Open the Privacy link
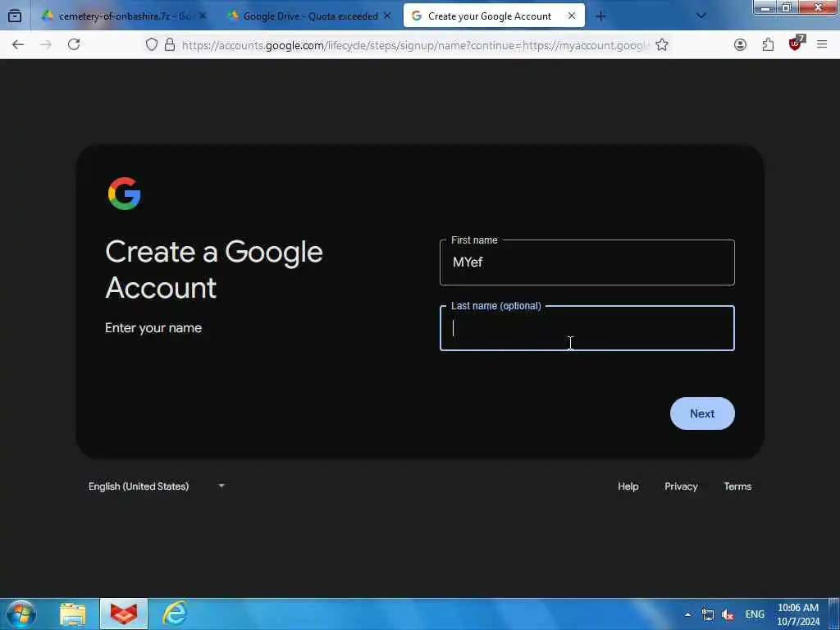Viewport: 840px width, 630px height. 681,486
